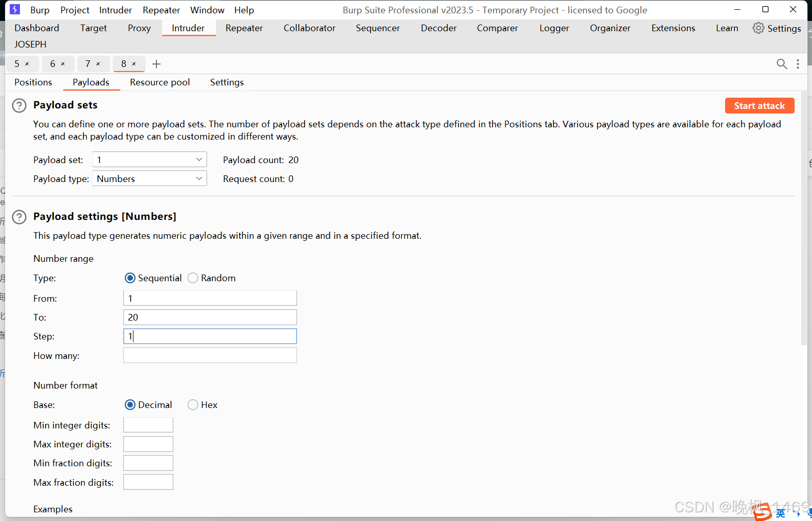Open Settings gear icon in top bar
The width and height of the screenshot is (812, 521).
(x=758, y=28)
